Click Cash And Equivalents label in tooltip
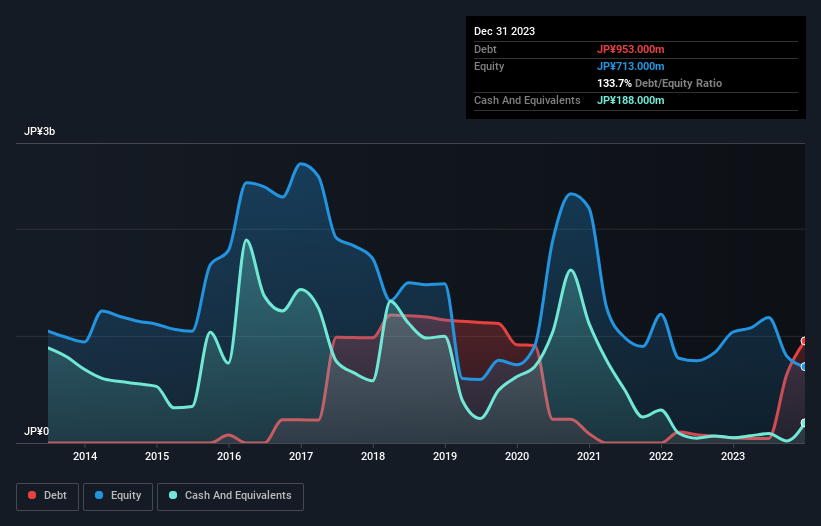The width and height of the screenshot is (821, 526). (x=527, y=100)
